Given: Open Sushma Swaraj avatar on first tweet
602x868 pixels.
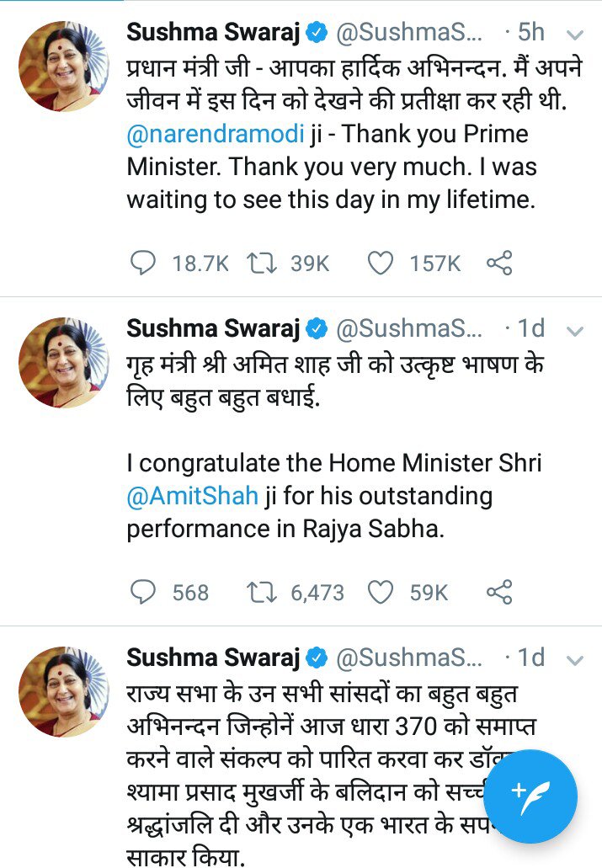Looking at the screenshot, I should click(64, 67).
